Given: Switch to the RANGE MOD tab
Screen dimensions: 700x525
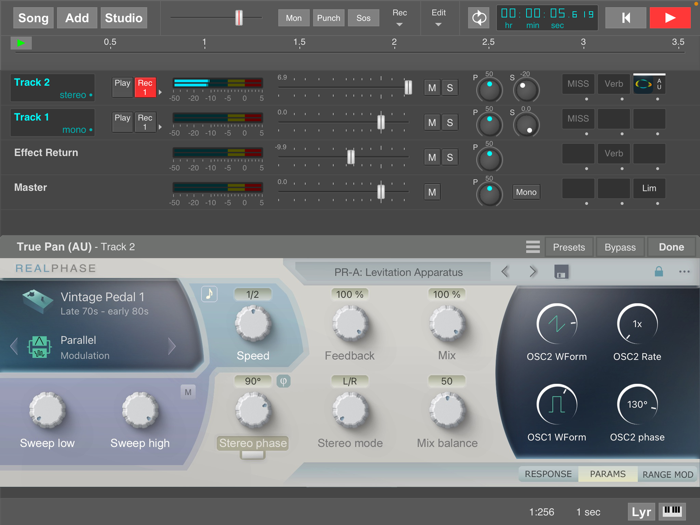Looking at the screenshot, I should [x=667, y=474].
